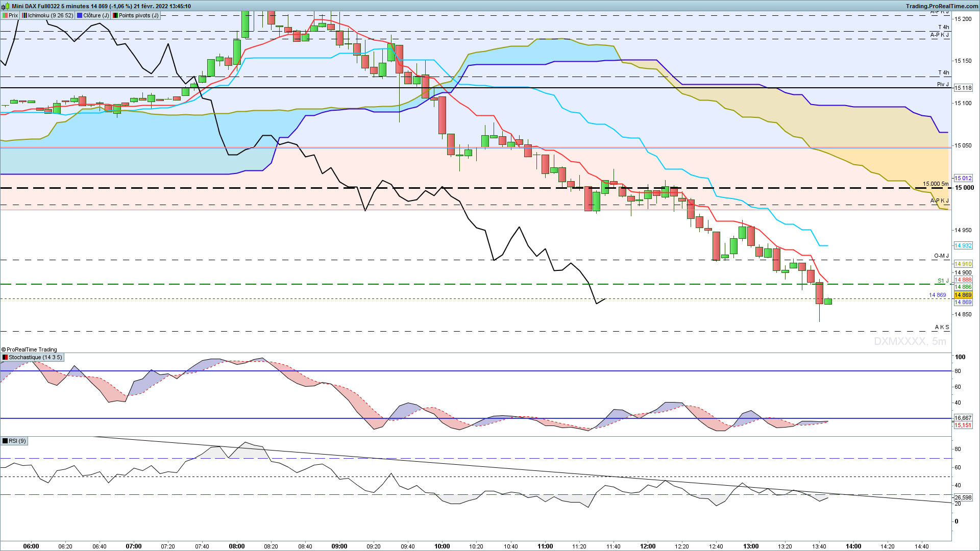Click the blue Clôture color square
Viewport: 980px width, 551px height.
pos(80,15)
